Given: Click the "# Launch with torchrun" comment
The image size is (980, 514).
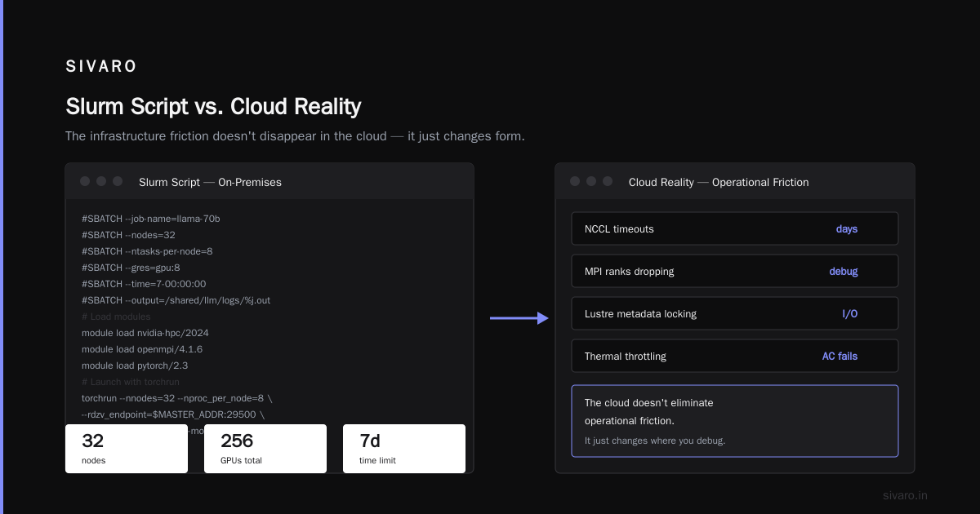Looking at the screenshot, I should pos(131,382).
